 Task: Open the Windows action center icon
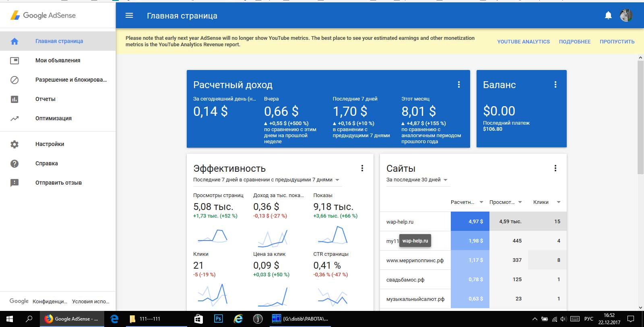coord(631,319)
